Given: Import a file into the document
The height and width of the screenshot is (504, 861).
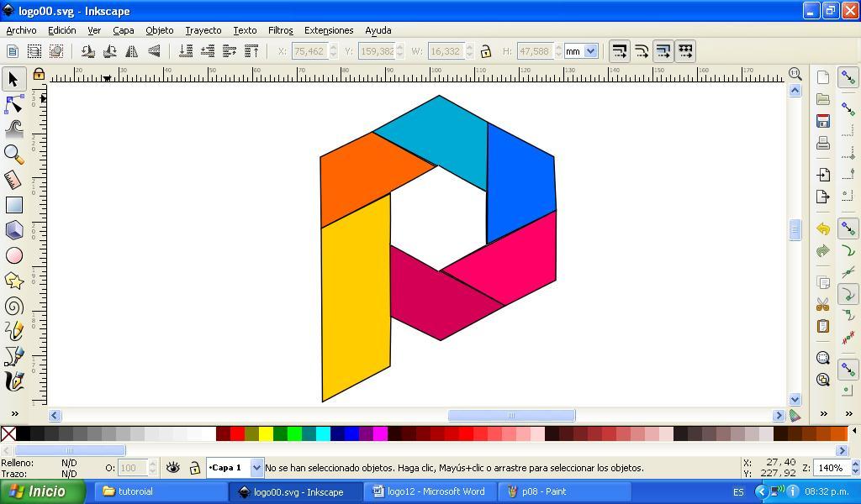Looking at the screenshot, I should click(x=822, y=175).
